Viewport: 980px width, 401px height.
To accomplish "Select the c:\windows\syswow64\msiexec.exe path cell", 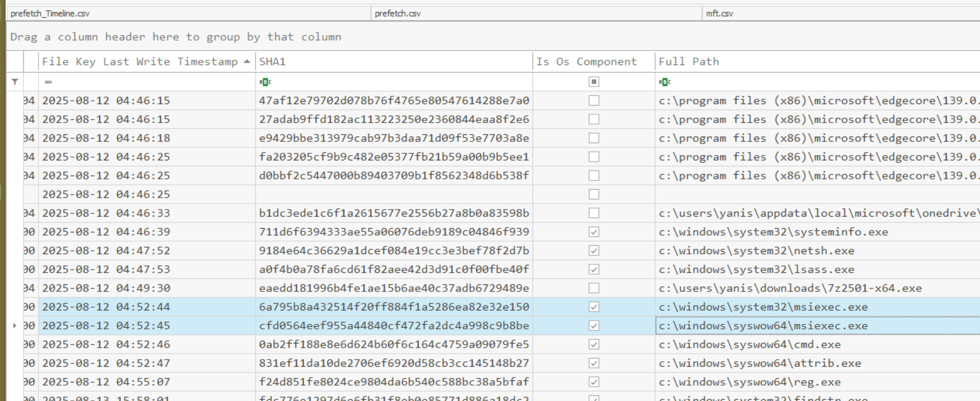I will (818, 326).
